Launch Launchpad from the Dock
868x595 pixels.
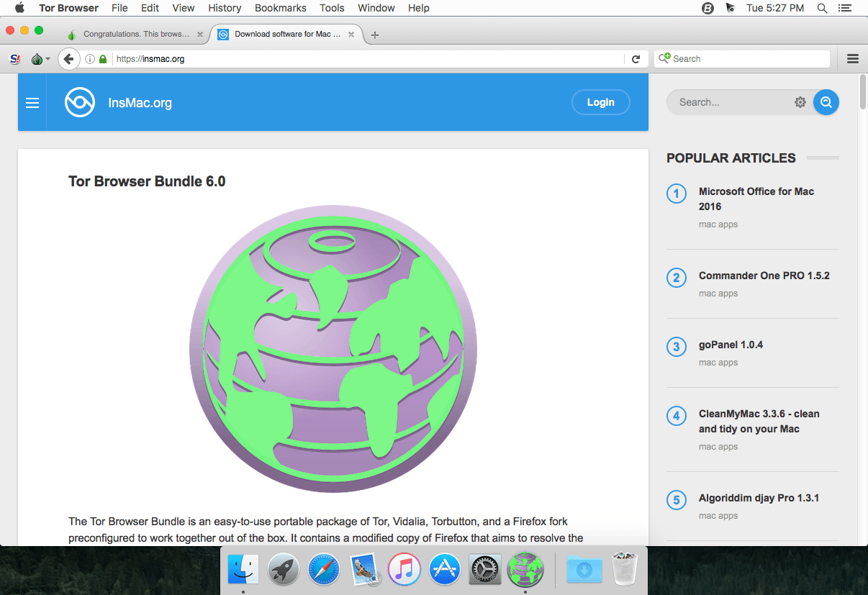coord(284,570)
